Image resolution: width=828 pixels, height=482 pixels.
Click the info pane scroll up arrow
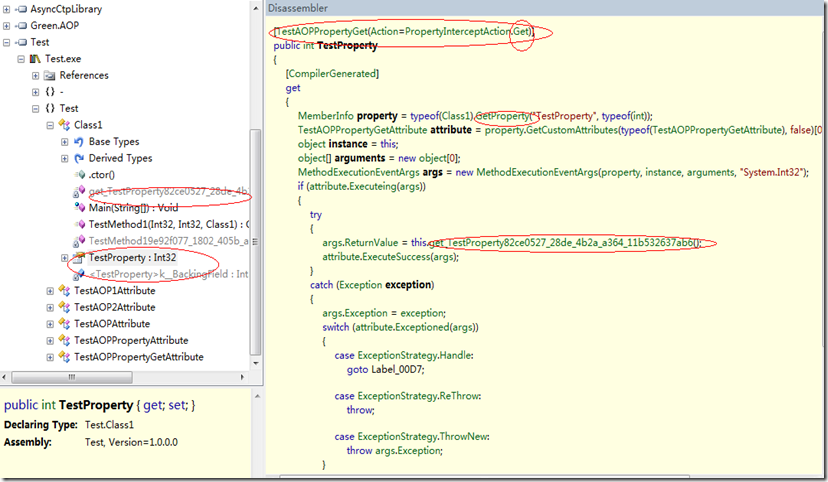[x=257, y=396]
